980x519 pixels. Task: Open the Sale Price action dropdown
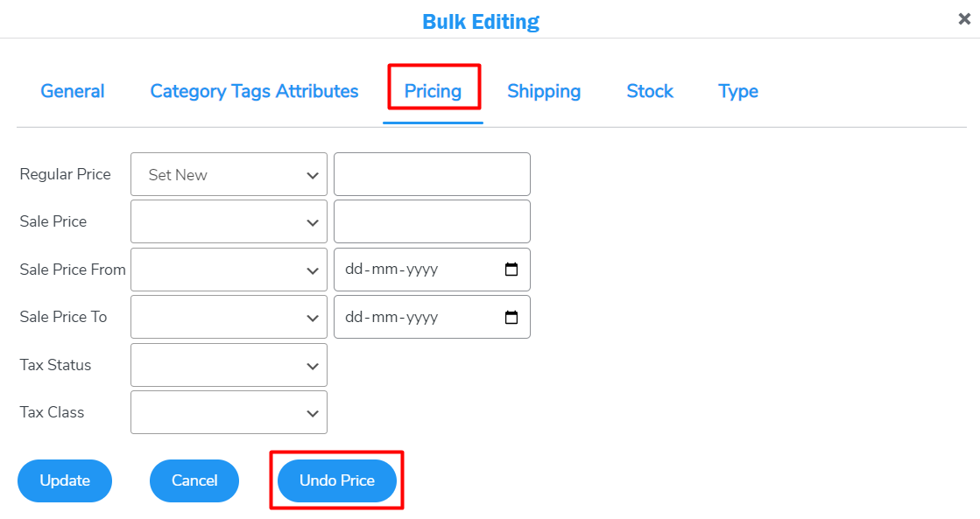click(228, 221)
